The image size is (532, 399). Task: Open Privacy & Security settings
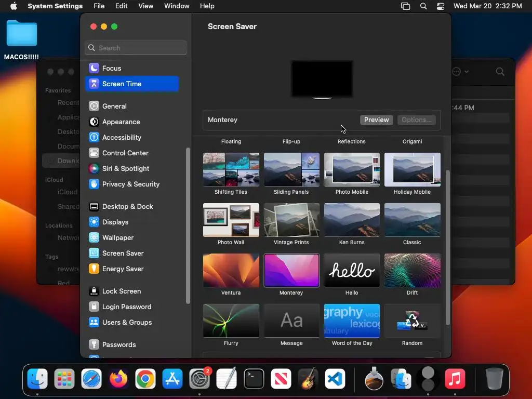(132, 184)
